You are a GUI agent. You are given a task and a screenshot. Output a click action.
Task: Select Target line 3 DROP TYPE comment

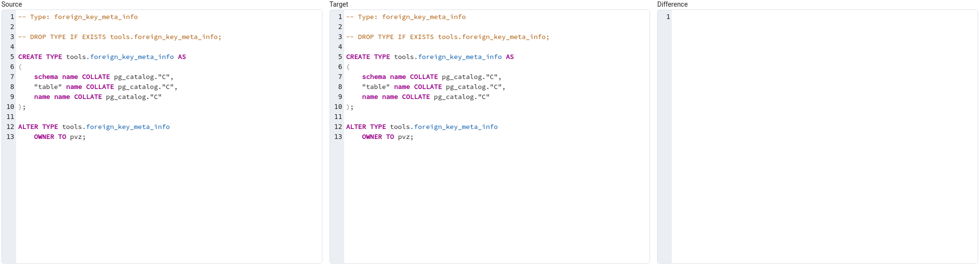point(448,37)
